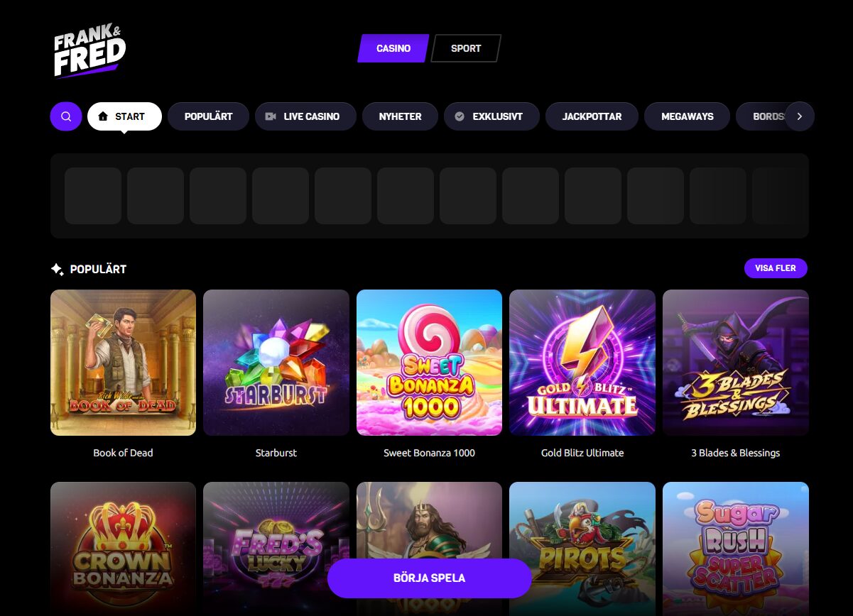Open Gold Blitz Ultimate game tile
Viewport: 853px width, 616px height.
point(582,363)
